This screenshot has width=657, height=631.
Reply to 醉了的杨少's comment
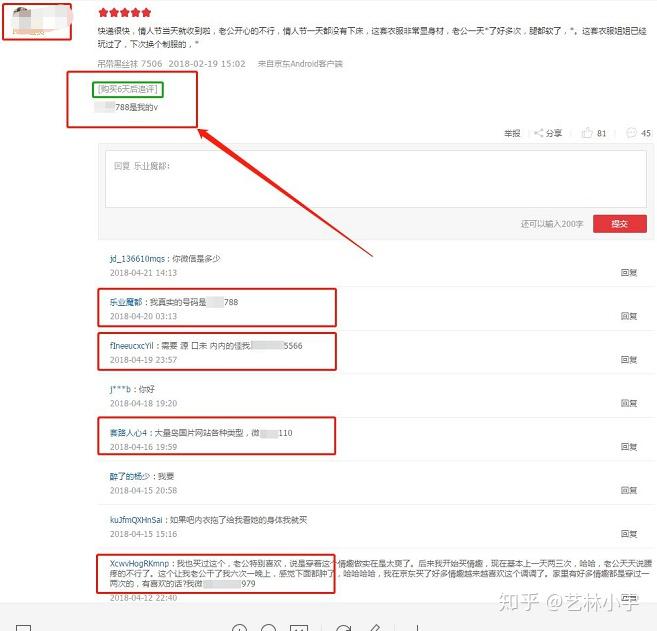[629, 490]
